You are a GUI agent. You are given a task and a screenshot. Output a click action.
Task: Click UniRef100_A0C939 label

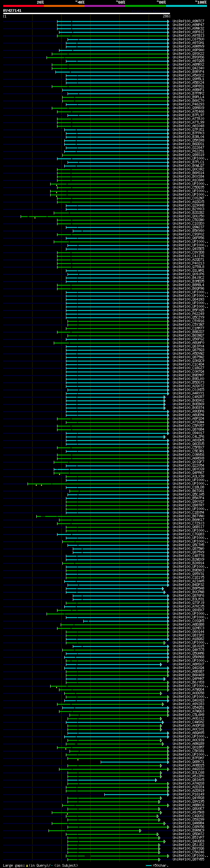pyautogui.click(x=188, y=740)
